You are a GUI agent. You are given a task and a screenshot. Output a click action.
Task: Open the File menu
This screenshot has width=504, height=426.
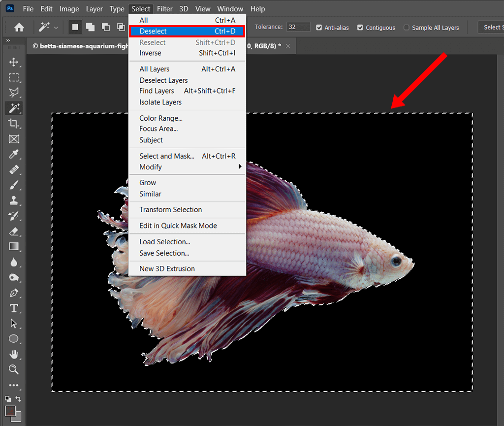28,9
